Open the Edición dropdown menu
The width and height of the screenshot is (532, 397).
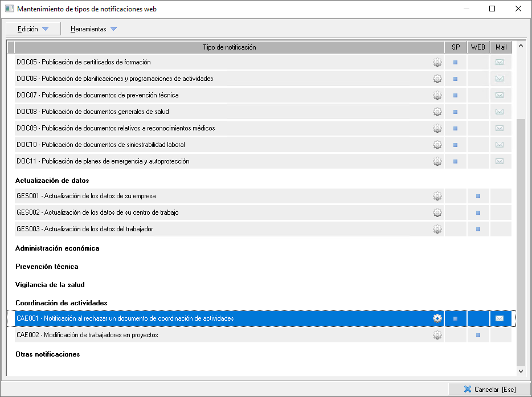33,29
